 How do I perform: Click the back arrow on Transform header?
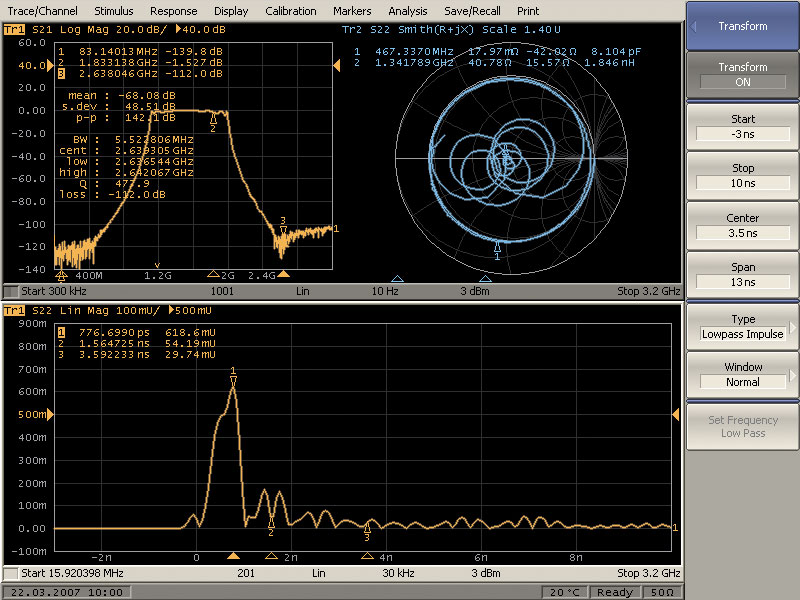pyautogui.click(x=693, y=27)
